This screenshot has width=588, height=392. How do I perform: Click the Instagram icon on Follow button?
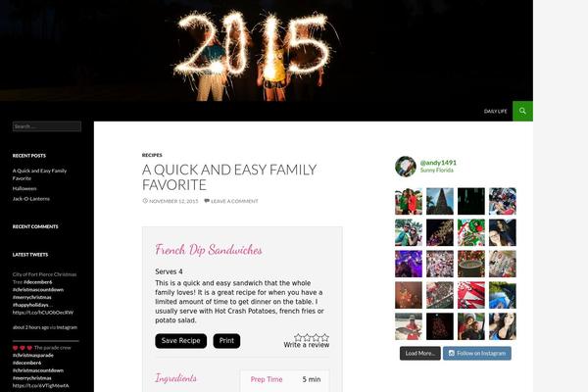[x=452, y=353]
